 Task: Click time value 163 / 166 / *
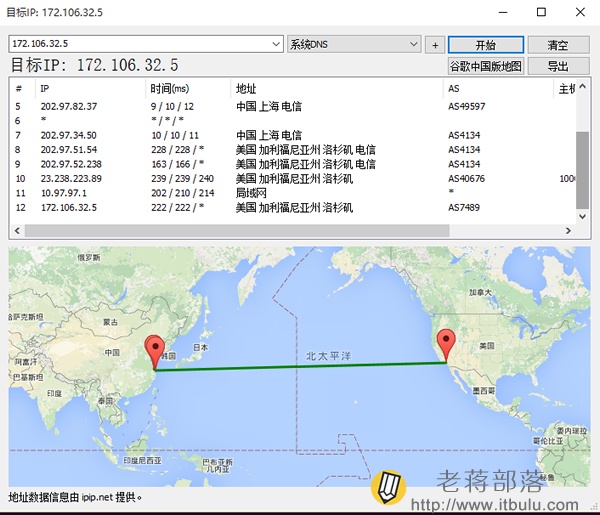coord(177,164)
